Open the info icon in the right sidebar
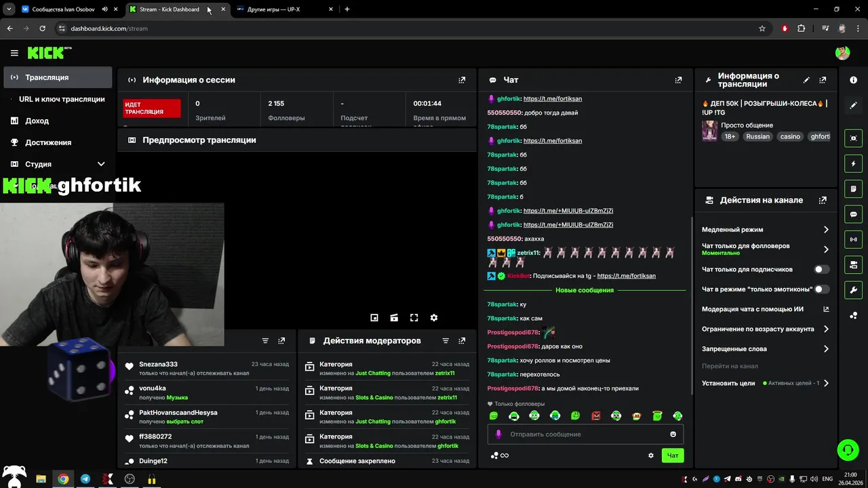 853,80
